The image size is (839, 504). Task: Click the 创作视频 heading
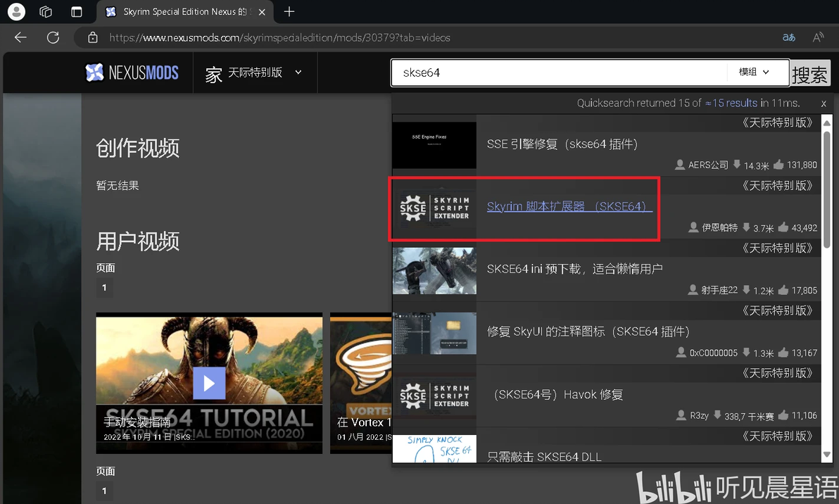137,149
